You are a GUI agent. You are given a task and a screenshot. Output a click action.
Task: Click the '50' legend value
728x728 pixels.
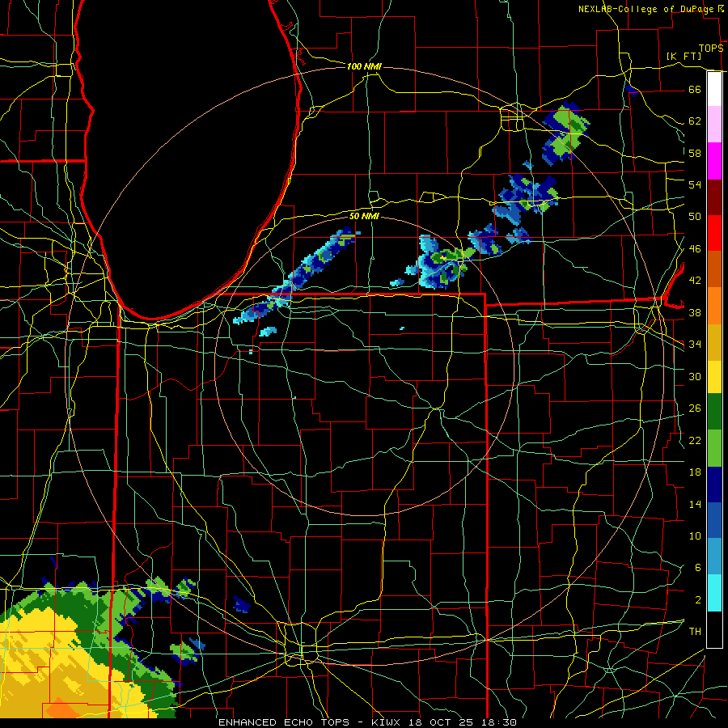(x=695, y=217)
